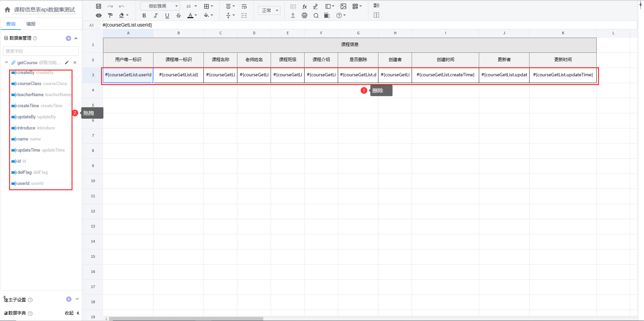Screen dimensions: 644x321
Task: Switch to the 查询 tab
Action: (x=11, y=24)
